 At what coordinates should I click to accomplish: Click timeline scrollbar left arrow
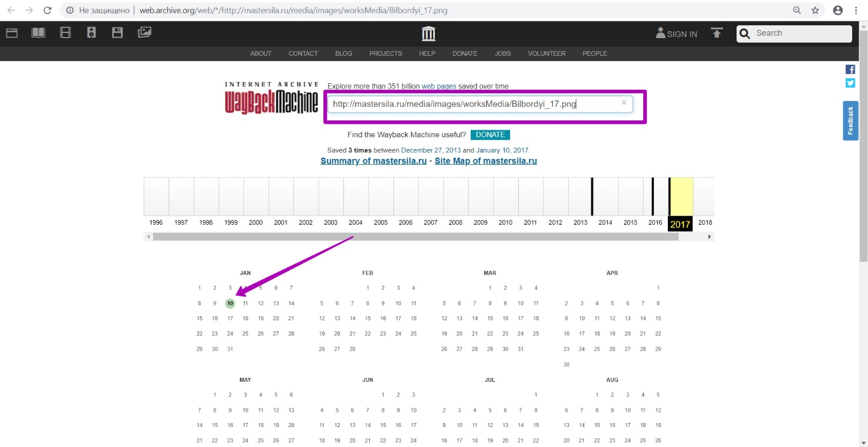tap(148, 237)
